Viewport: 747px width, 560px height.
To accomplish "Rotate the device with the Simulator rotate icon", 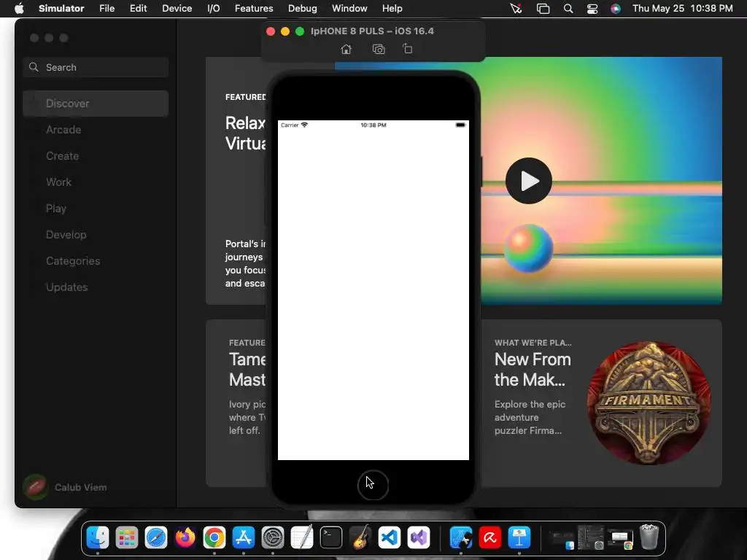I will [x=408, y=49].
